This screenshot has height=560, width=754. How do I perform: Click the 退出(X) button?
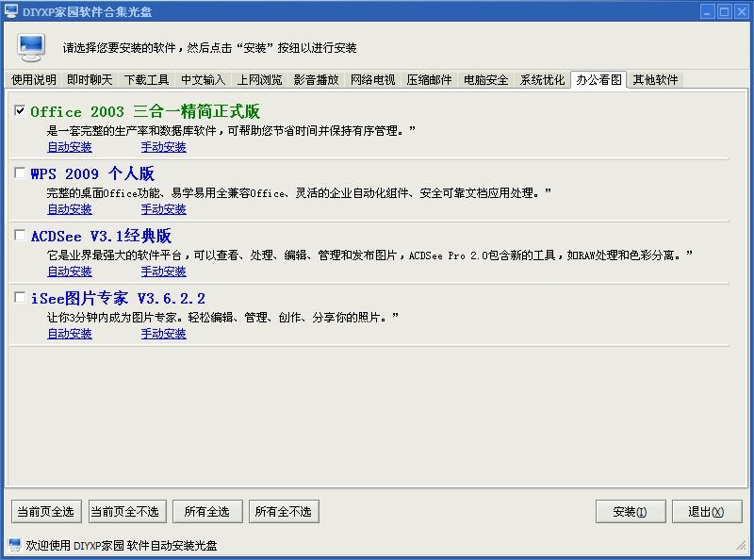pyautogui.click(x=707, y=511)
